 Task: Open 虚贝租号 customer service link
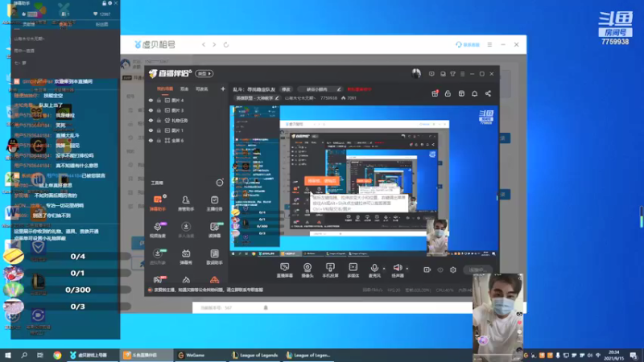pos(468,44)
